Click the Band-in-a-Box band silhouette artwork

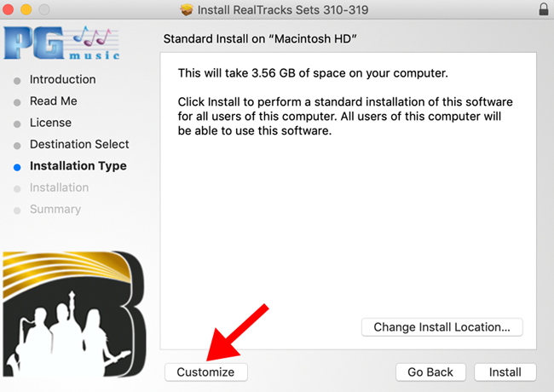(74, 314)
